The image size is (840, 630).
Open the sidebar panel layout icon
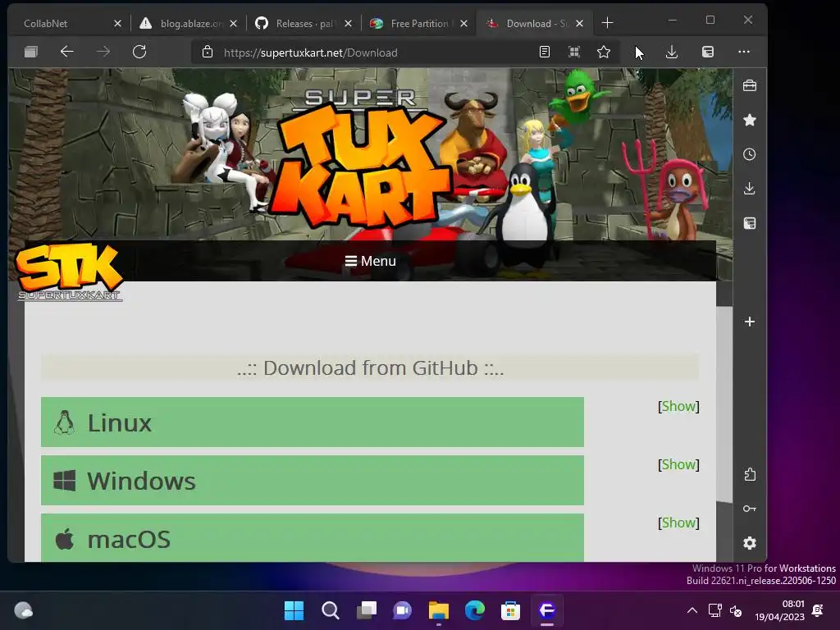750,223
